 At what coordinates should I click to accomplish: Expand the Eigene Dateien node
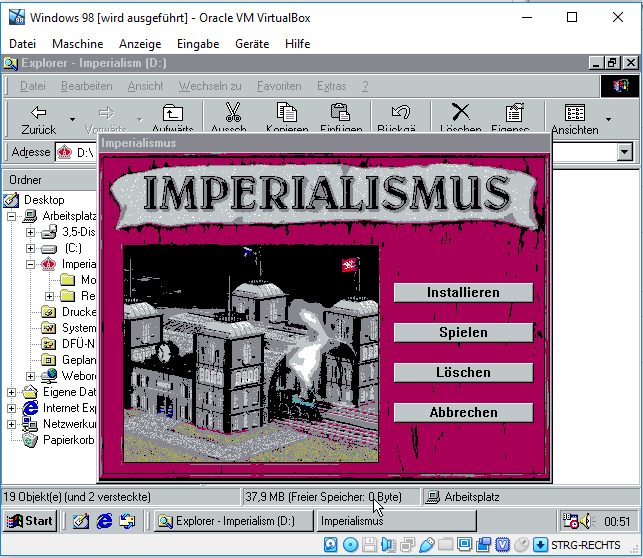(x=11, y=392)
